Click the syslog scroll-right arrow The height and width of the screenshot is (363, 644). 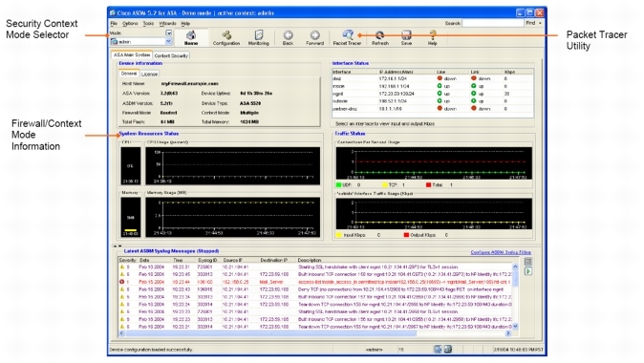[508, 333]
